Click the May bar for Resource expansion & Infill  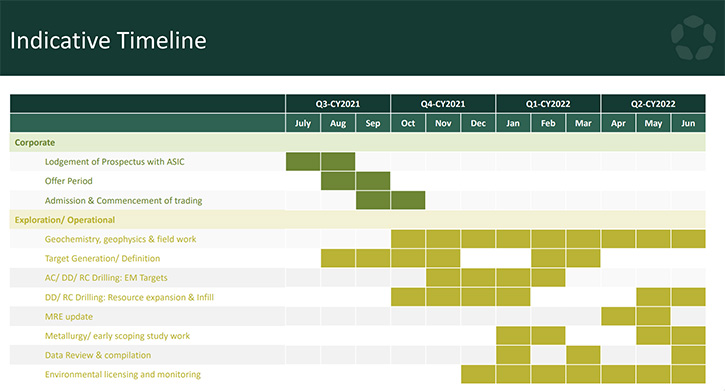[653, 297]
